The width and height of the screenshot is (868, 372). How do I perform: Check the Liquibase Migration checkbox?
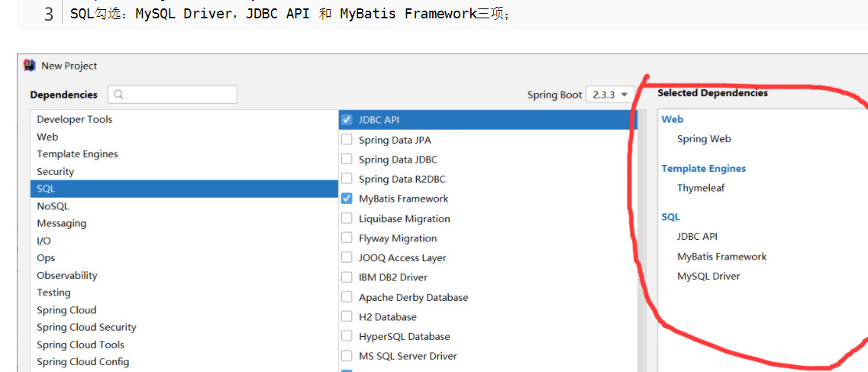pos(347,218)
